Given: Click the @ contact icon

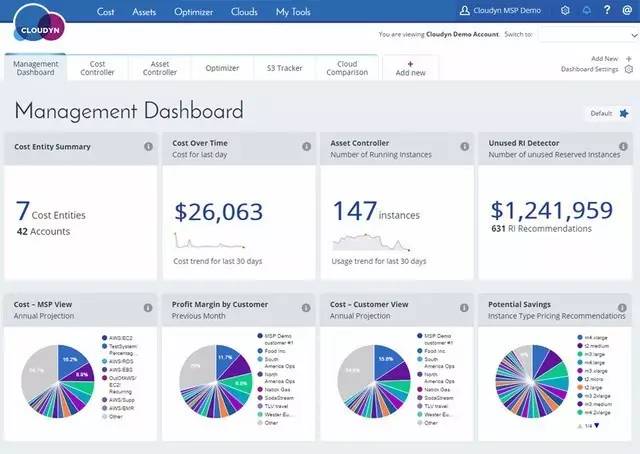Looking at the screenshot, I should pyautogui.click(x=627, y=11).
